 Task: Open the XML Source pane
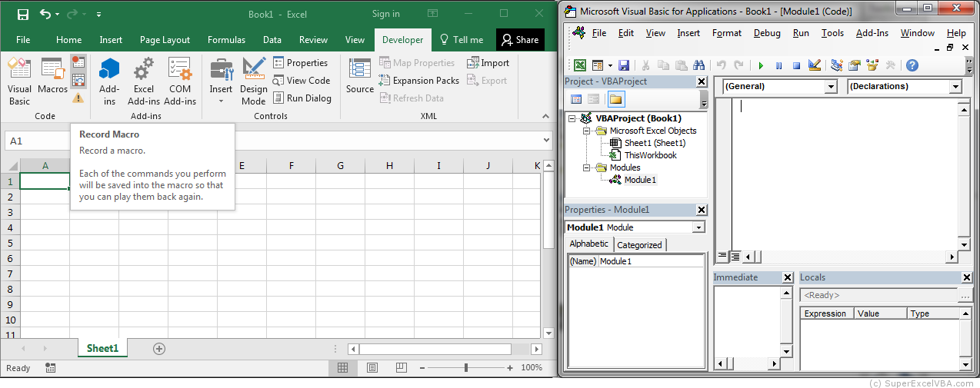360,77
